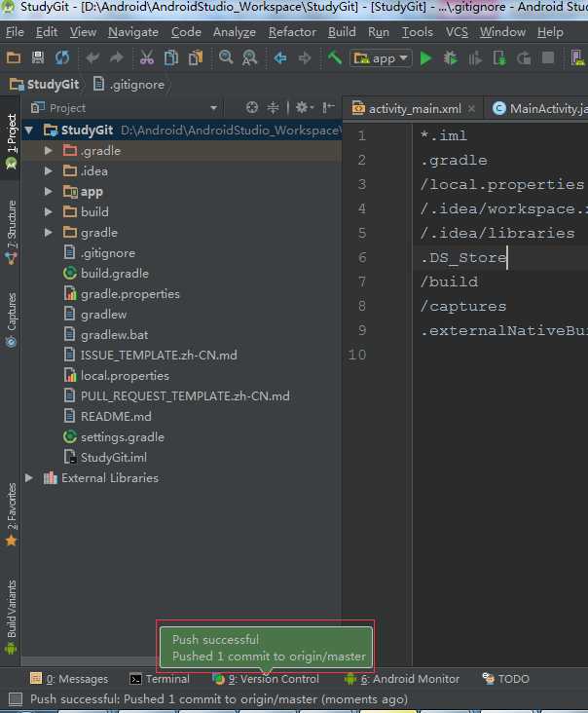The image size is (588, 713).
Task: Toggle tool window bars in status corner
Action: 16,699
